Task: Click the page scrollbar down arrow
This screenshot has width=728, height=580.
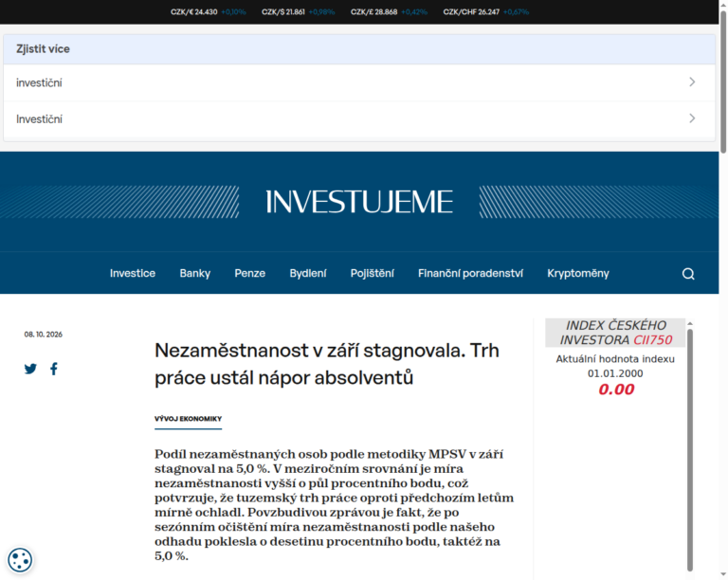Action: click(x=723, y=575)
